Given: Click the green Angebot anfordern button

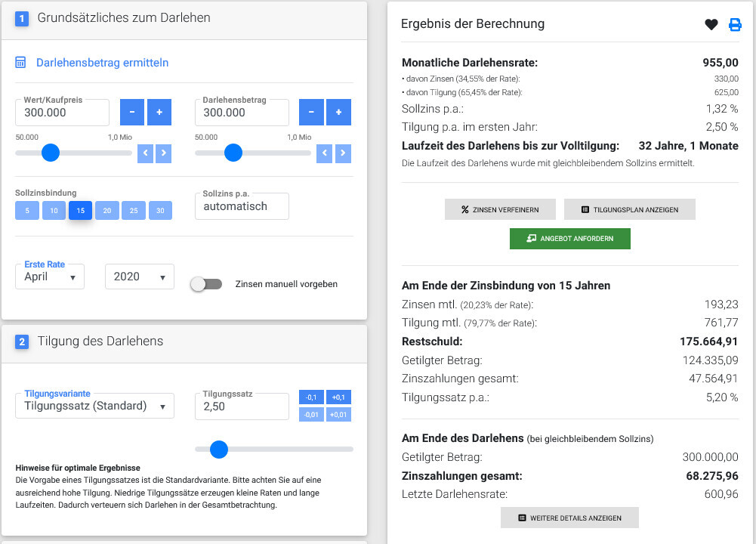Looking at the screenshot, I should click(x=570, y=238).
